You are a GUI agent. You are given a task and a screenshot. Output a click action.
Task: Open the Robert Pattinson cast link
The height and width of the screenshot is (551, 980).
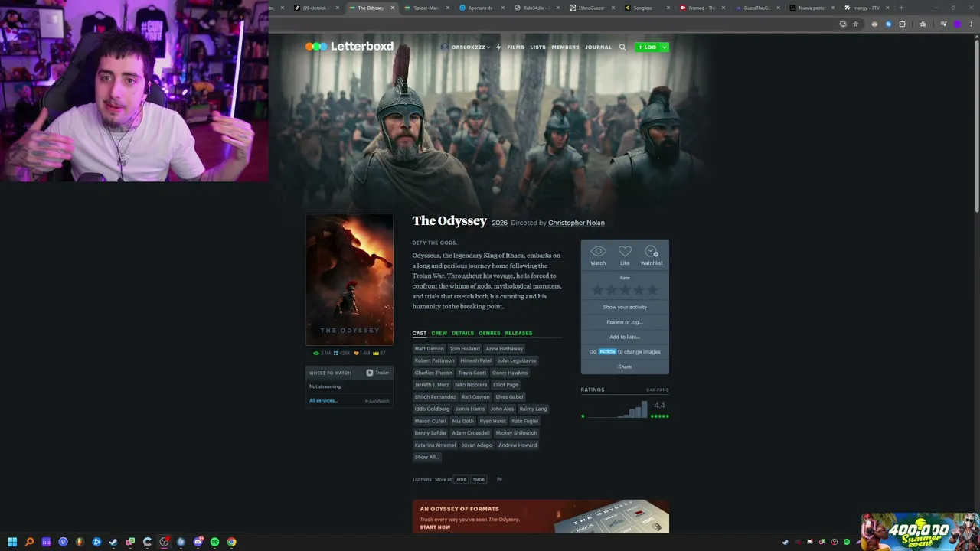click(x=434, y=360)
